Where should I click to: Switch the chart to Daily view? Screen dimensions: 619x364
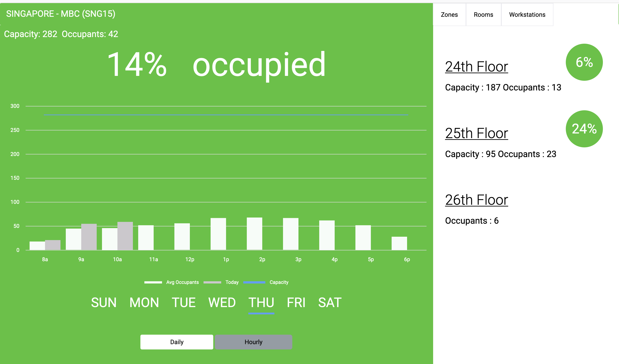point(177,342)
